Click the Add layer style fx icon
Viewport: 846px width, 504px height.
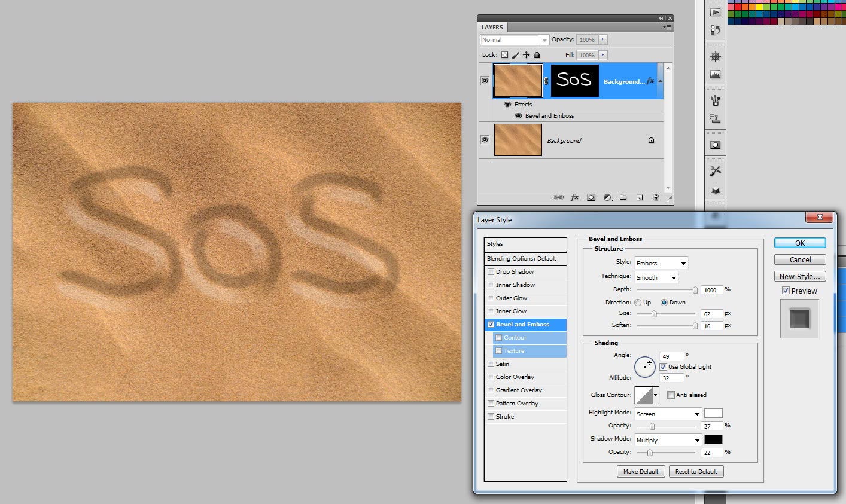click(575, 197)
